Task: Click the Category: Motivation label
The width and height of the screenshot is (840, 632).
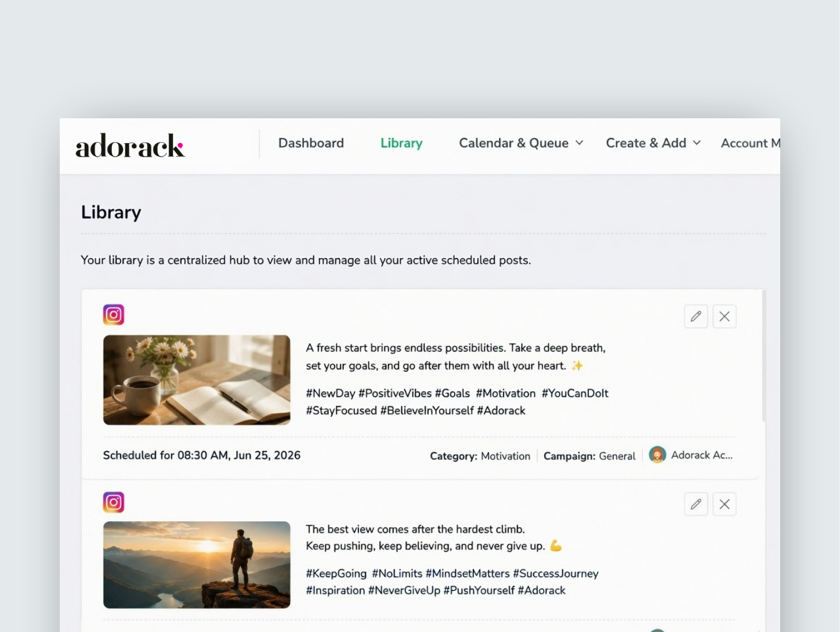Action: (x=480, y=456)
